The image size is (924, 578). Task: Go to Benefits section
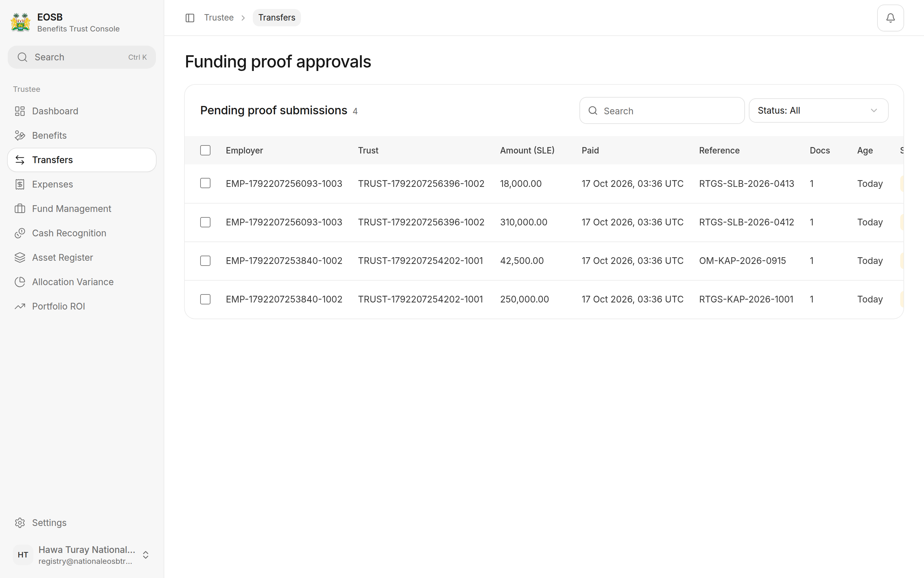click(x=82, y=135)
